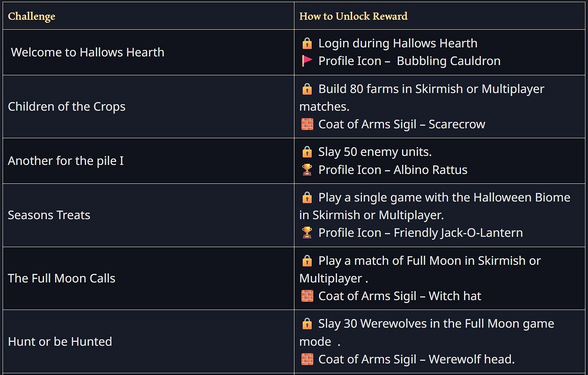Image resolution: width=588 pixels, height=375 pixels.
Task: Click the Seasons Treats challenge name
Action: coord(49,215)
